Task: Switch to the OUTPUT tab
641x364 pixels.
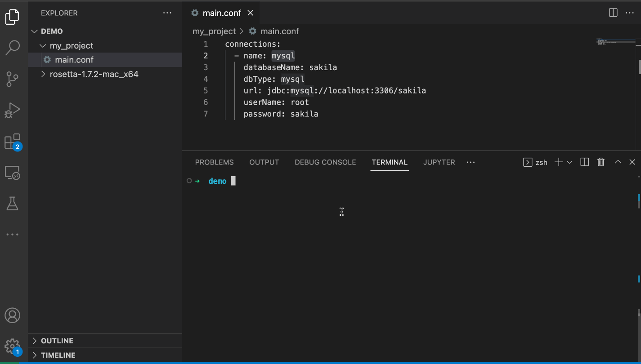Action: [x=264, y=162]
